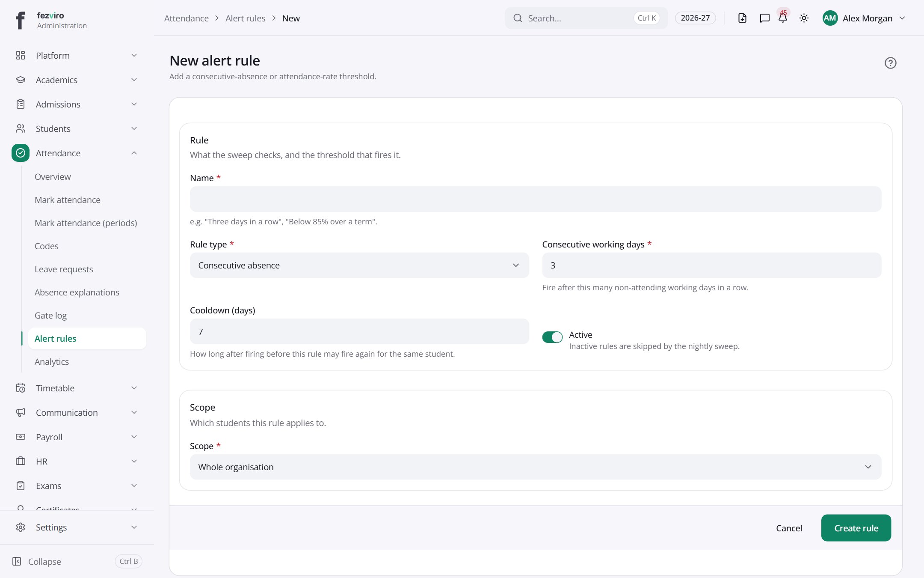Open the chat messages icon
This screenshot has height=578, width=924.
(x=764, y=18)
